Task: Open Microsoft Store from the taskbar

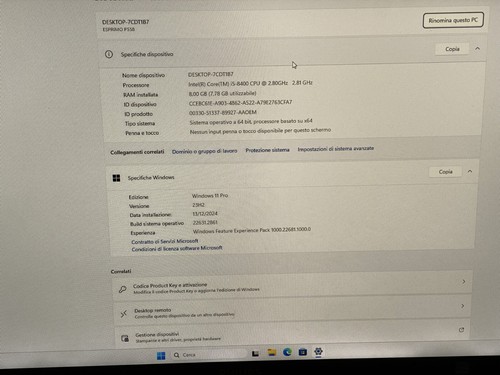Action: tap(303, 352)
